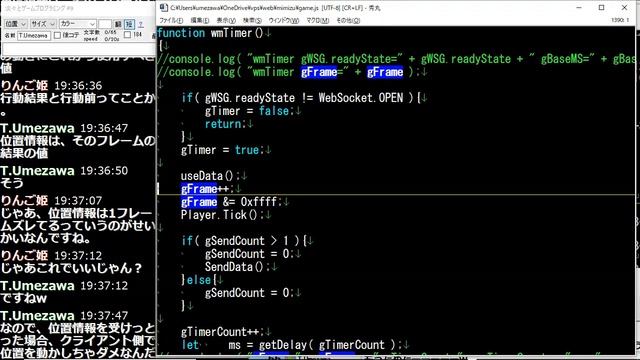
Task: Open the 編集(E) menu
Action: [x=200, y=20]
